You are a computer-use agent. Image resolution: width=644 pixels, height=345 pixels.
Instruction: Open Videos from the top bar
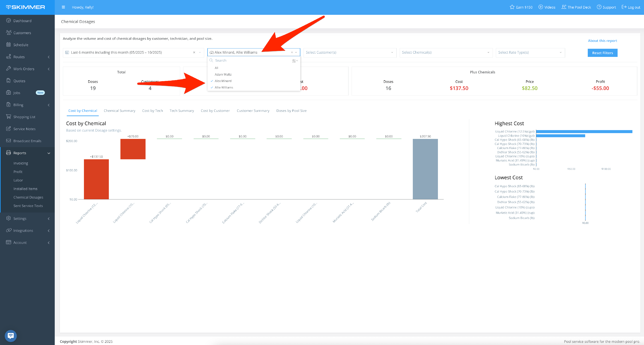pyautogui.click(x=547, y=7)
